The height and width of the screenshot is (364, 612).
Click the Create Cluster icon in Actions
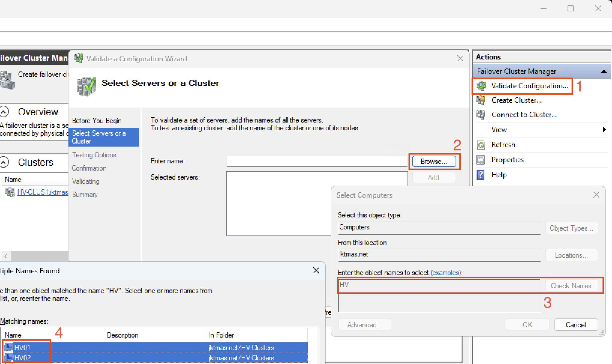click(481, 100)
